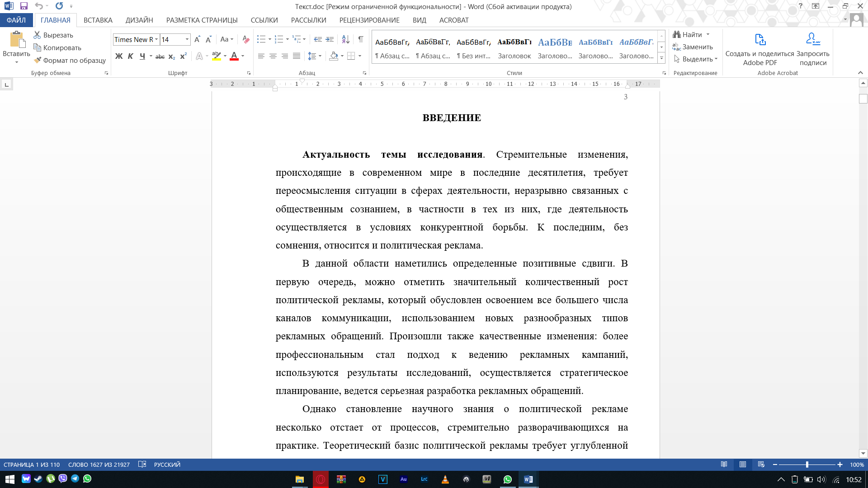
Task: Click the Underline formatting icon
Action: [142, 56]
